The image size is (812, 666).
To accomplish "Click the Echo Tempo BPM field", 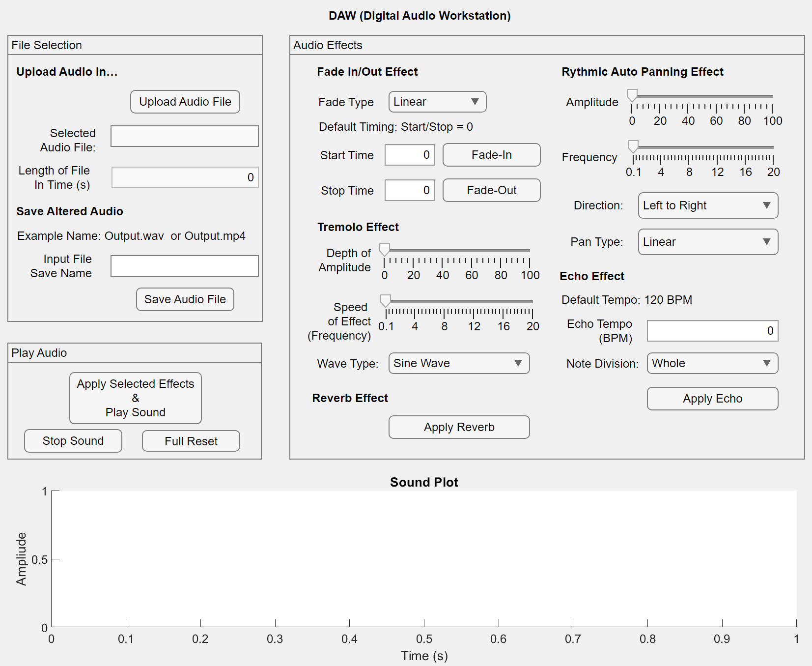I will (x=712, y=331).
